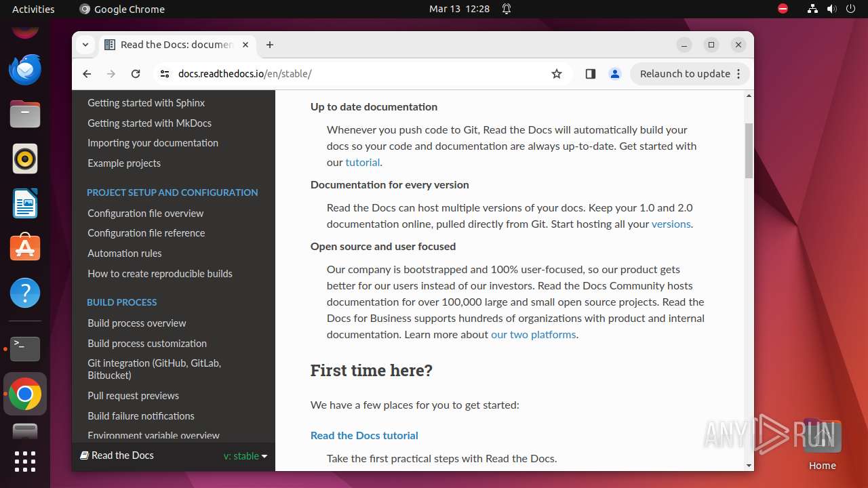Image resolution: width=868 pixels, height=488 pixels.
Task: Open How to create reproducible builds
Action: (160, 274)
